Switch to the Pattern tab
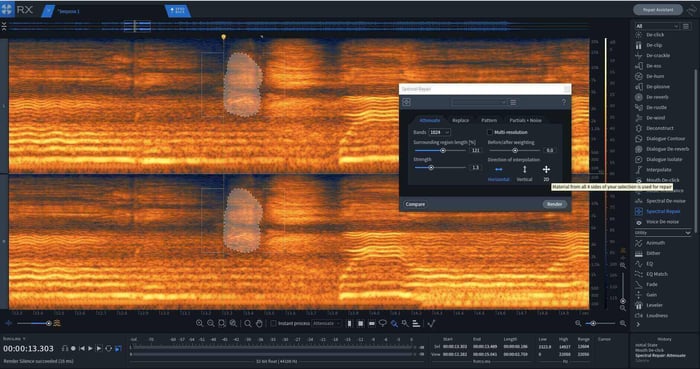Screen dimensions: 700x369 point(489,120)
